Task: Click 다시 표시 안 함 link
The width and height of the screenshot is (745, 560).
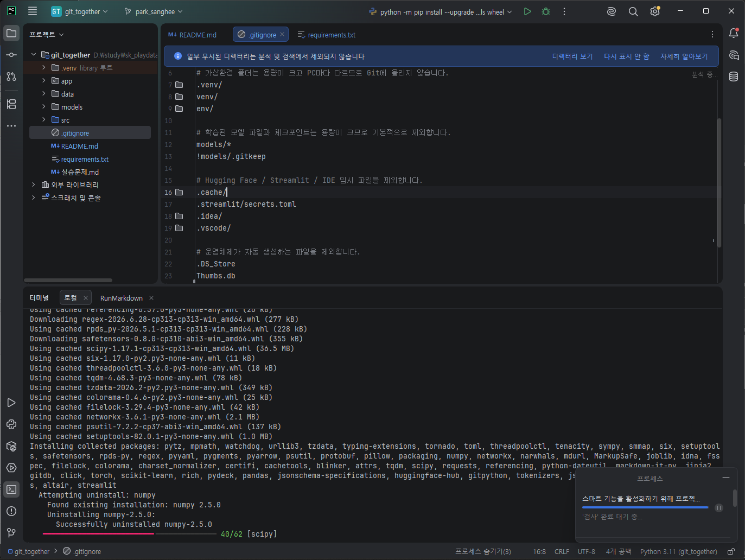Action: [627, 56]
